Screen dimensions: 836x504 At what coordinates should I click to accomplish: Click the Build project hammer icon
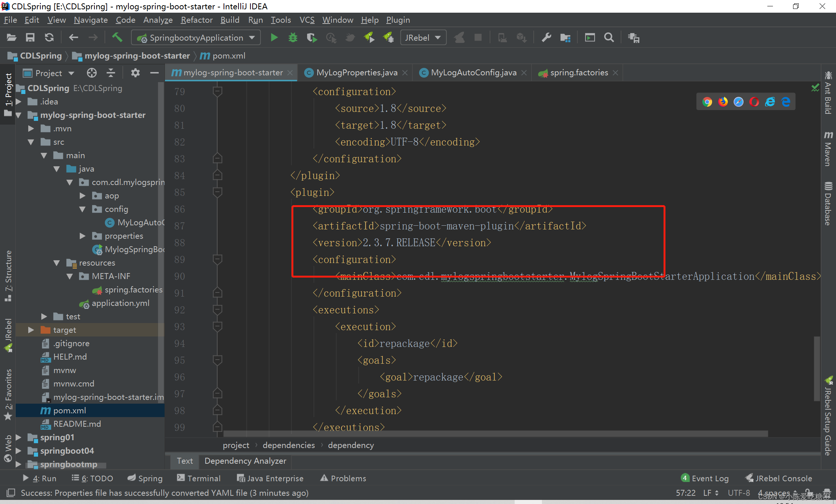click(x=117, y=37)
